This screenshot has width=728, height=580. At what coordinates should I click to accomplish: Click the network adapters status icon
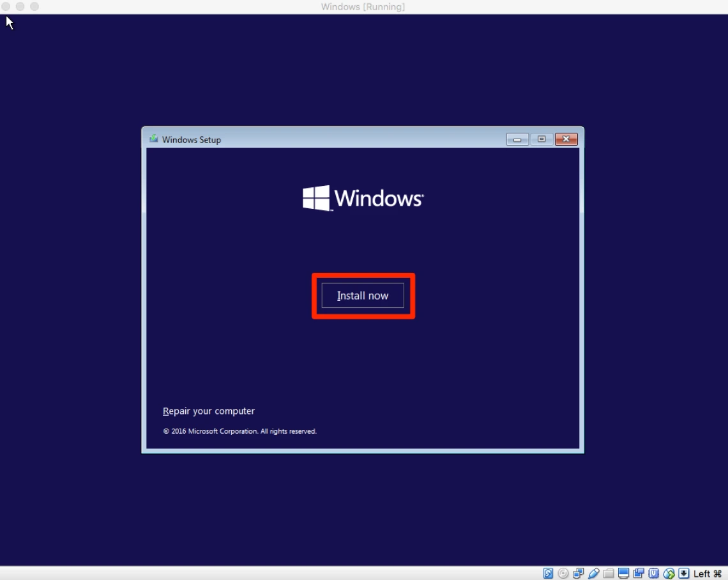click(579, 574)
